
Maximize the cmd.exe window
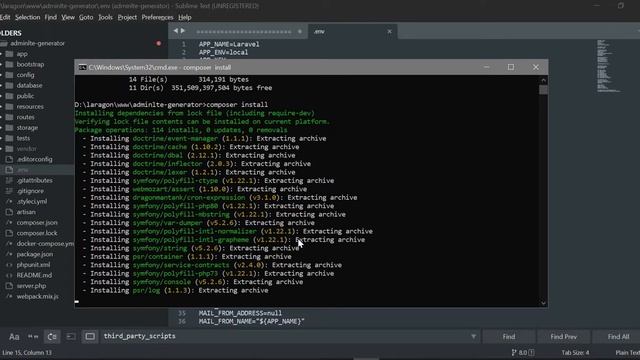[x=511, y=67]
